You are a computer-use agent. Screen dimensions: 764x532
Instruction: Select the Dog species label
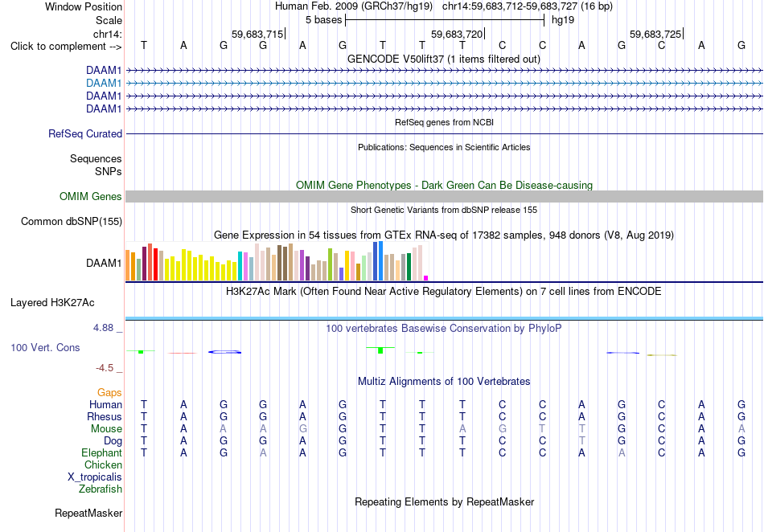tap(113, 441)
